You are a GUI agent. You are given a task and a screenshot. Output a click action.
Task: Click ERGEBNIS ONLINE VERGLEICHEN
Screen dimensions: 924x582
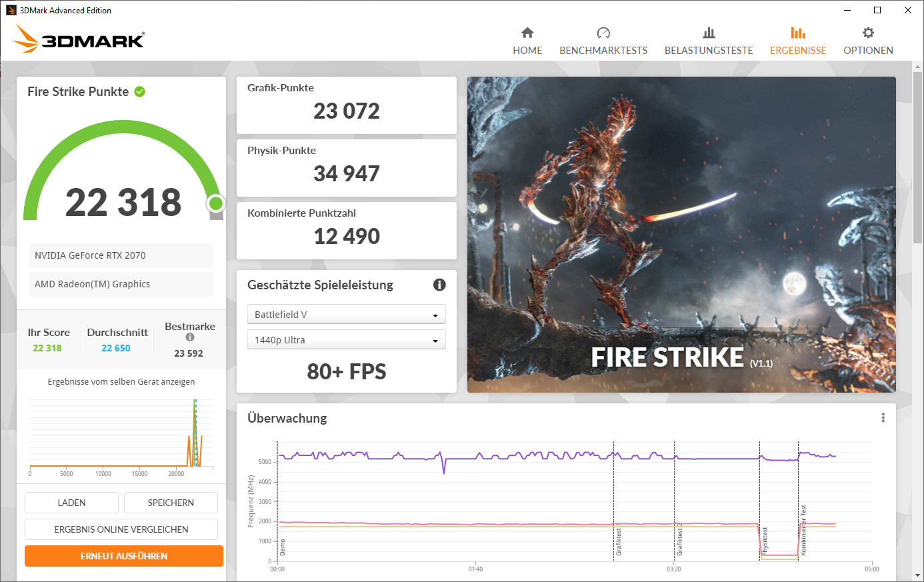tap(121, 529)
